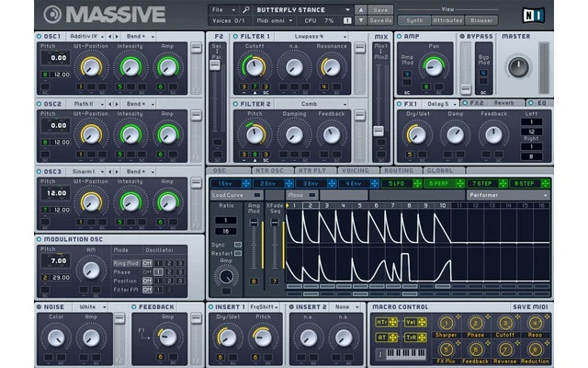Toggle the Feedback section power button

coord(134,306)
